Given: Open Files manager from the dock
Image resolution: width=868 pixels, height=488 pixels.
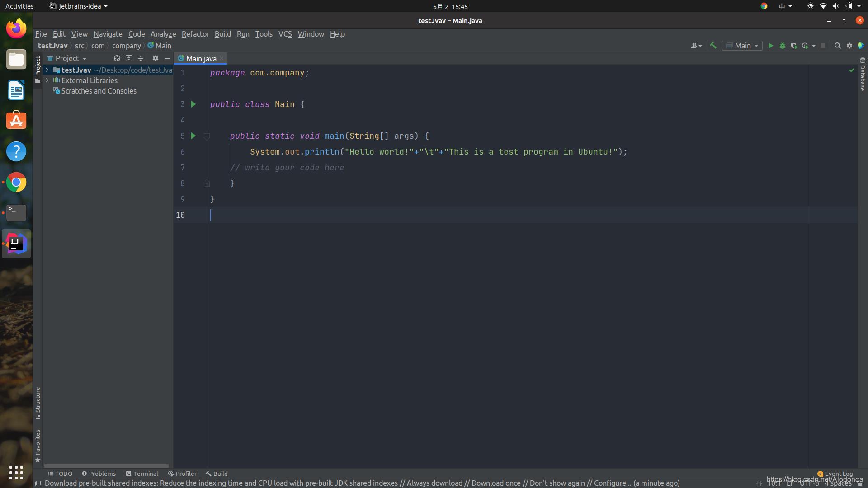Looking at the screenshot, I should point(16,59).
